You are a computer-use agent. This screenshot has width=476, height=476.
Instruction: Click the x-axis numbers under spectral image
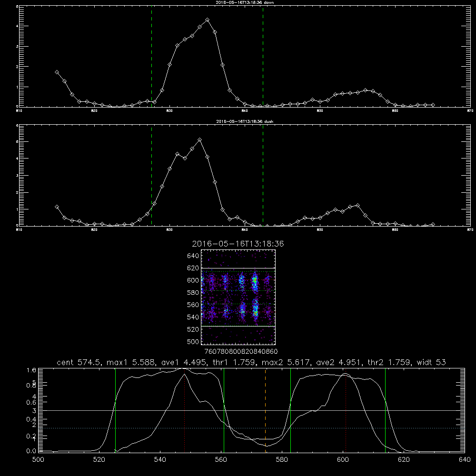(241, 351)
